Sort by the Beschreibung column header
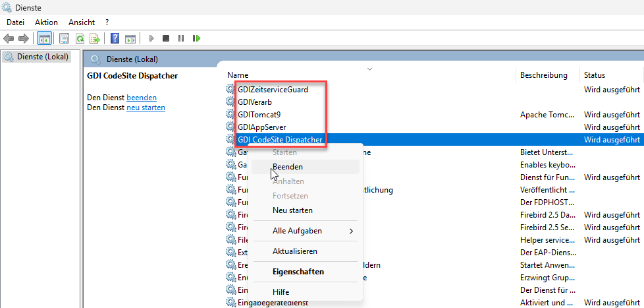This screenshot has width=644, height=308. click(544, 75)
